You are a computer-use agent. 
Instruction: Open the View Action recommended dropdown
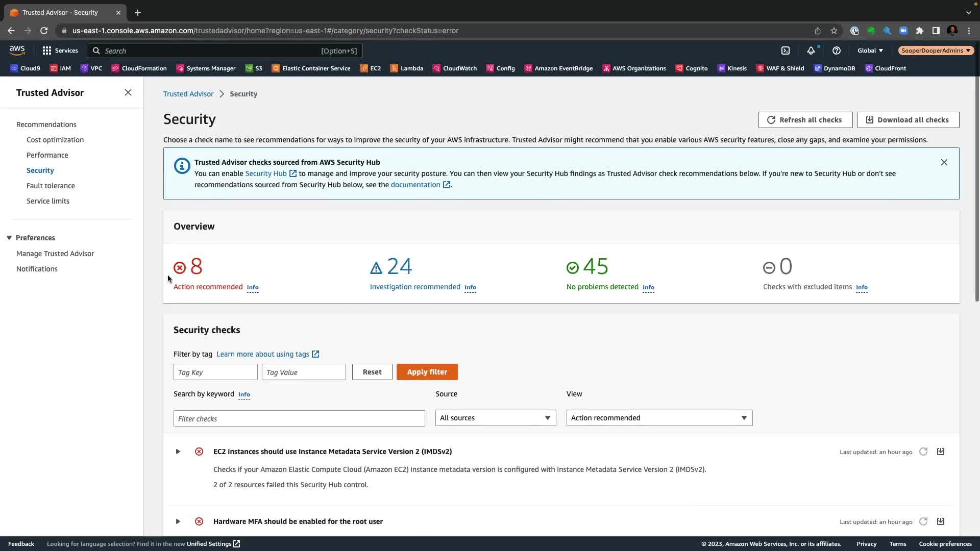(659, 418)
